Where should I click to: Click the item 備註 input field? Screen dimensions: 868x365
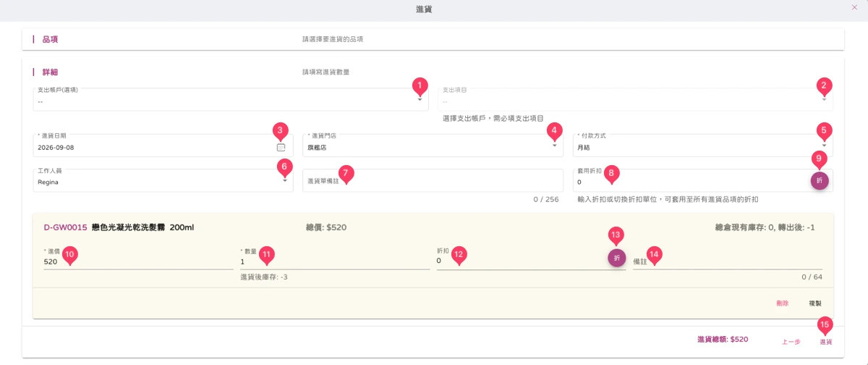tap(728, 261)
